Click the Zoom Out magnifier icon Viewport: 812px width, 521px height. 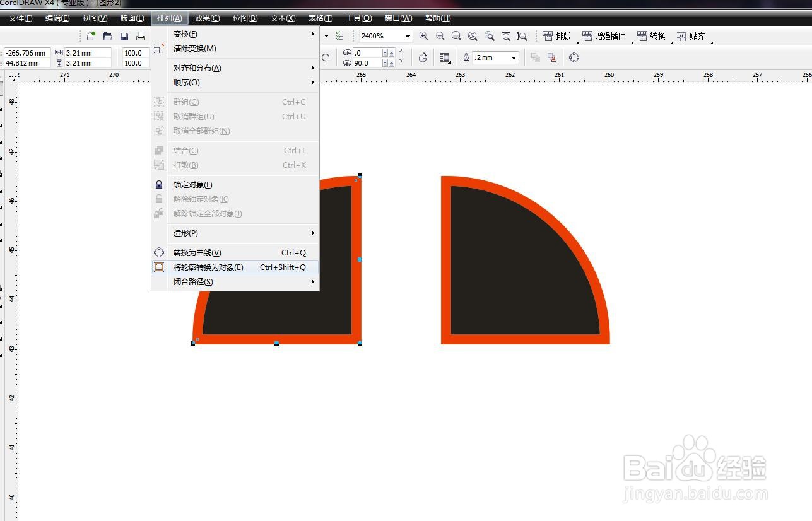[x=440, y=36]
